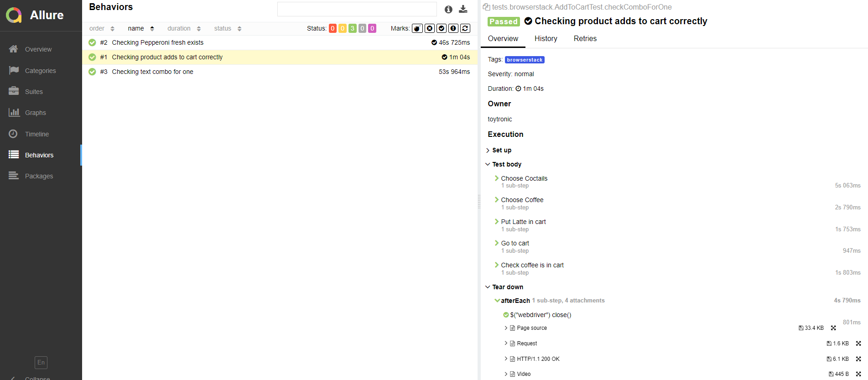
Task: Click the browserstack tag
Action: pos(525,60)
